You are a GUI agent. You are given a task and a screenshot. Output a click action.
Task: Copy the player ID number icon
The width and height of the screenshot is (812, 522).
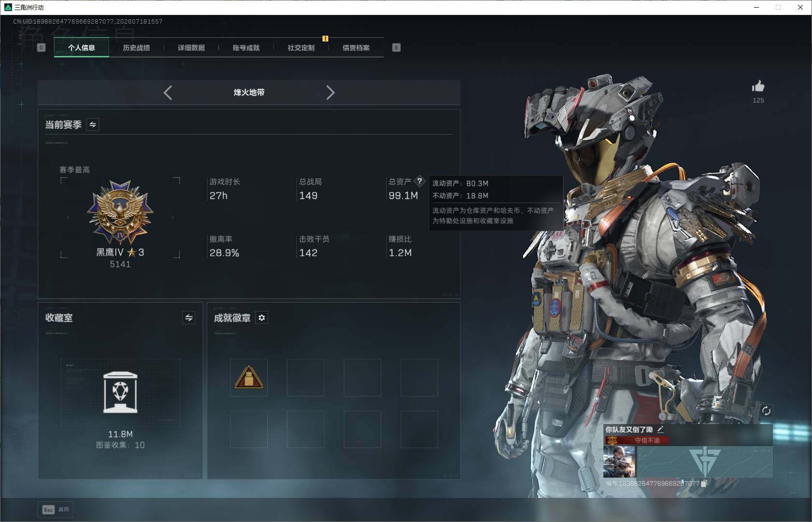[x=704, y=483]
